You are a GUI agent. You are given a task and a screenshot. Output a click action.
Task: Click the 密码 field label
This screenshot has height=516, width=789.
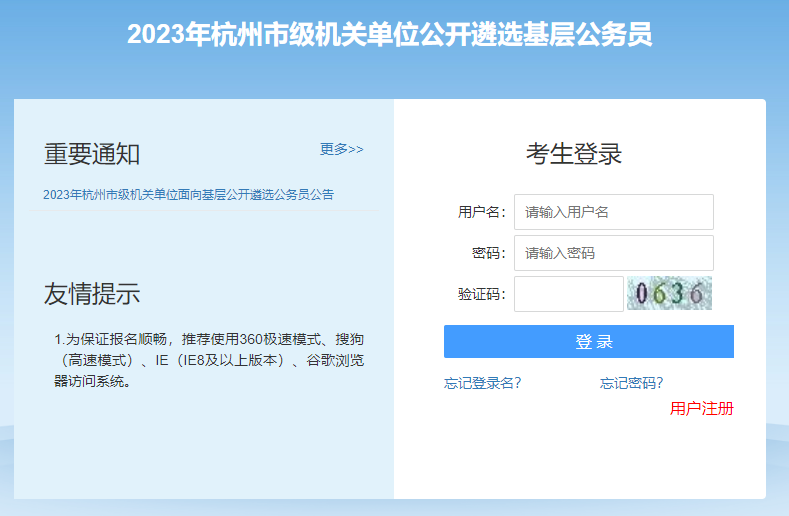tap(488, 253)
